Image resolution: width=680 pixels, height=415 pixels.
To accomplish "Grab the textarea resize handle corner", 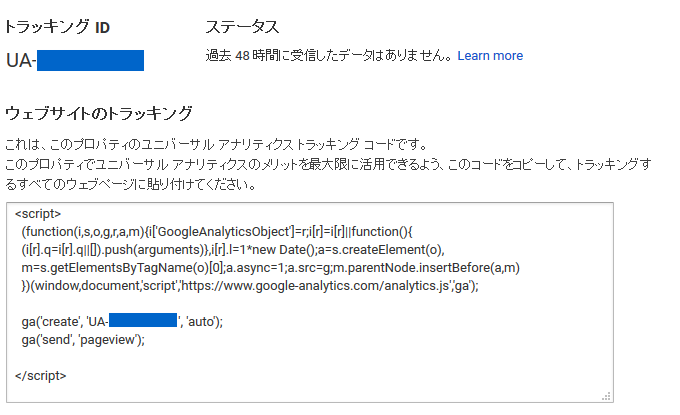I will tap(606, 396).
